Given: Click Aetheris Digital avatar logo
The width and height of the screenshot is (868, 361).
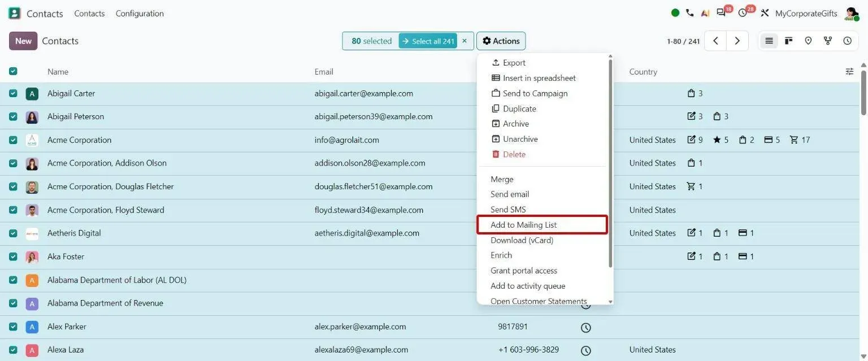Looking at the screenshot, I should click(32, 233).
